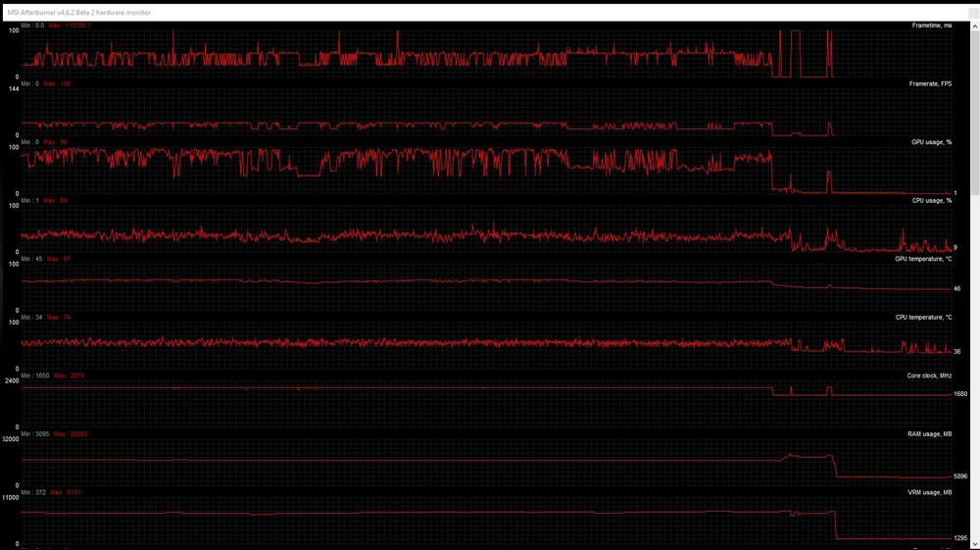Click 'Max : 2070' above Core clock graph
Viewport: 980px width, 550px height.
click(x=69, y=375)
